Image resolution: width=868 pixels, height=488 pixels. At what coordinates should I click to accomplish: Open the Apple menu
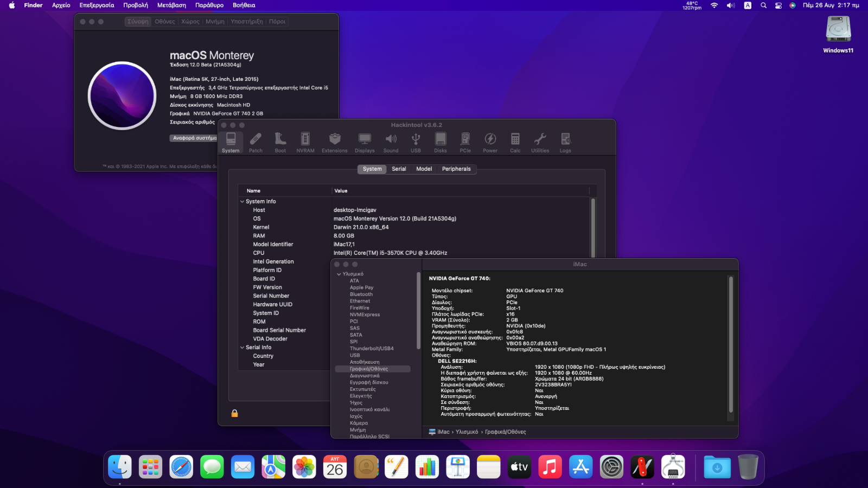12,5
